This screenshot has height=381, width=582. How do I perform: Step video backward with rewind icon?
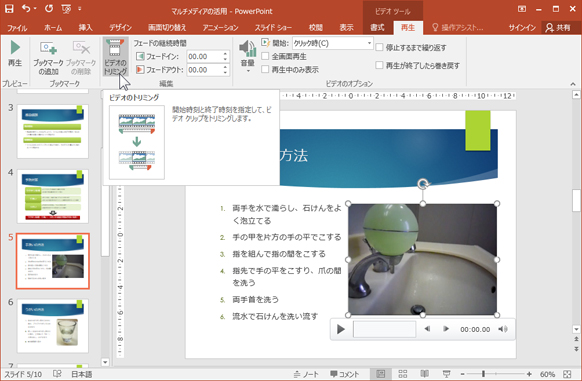pos(427,329)
